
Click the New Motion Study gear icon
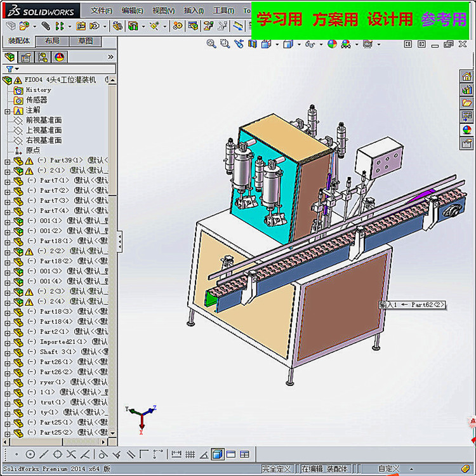(x=178, y=26)
